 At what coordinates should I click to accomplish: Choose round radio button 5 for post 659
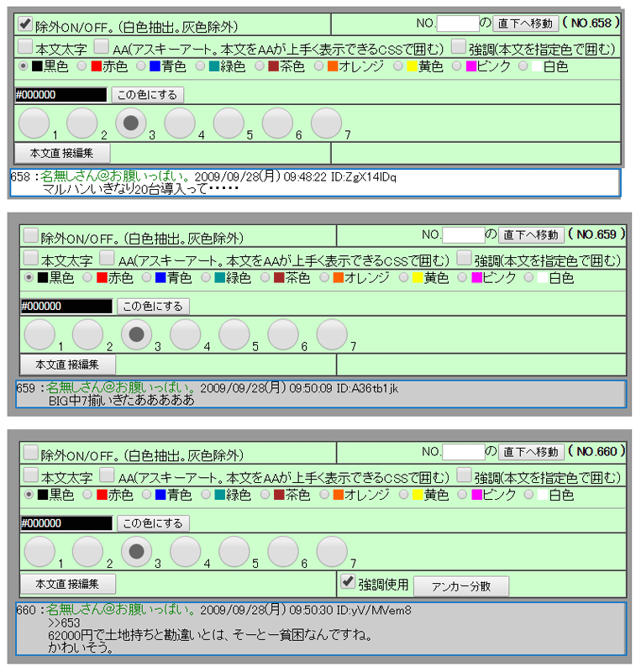(234, 334)
